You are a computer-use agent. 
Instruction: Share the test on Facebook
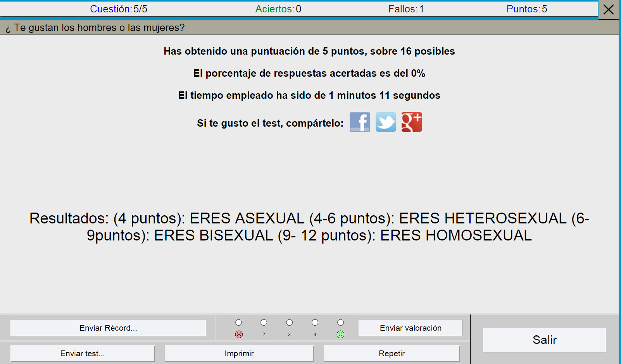(x=360, y=122)
